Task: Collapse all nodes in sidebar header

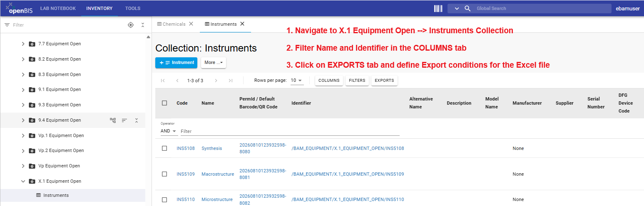Action: [x=143, y=25]
